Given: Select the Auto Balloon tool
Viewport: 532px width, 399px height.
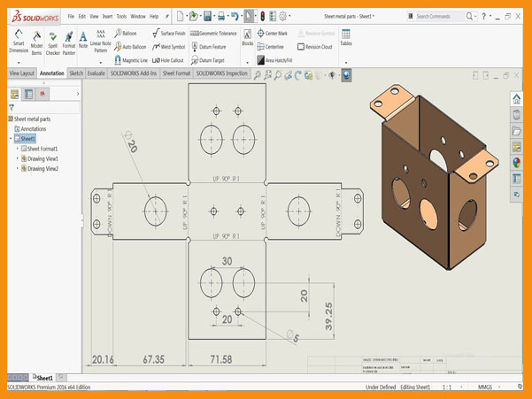Looking at the screenshot, I should pos(130,47).
